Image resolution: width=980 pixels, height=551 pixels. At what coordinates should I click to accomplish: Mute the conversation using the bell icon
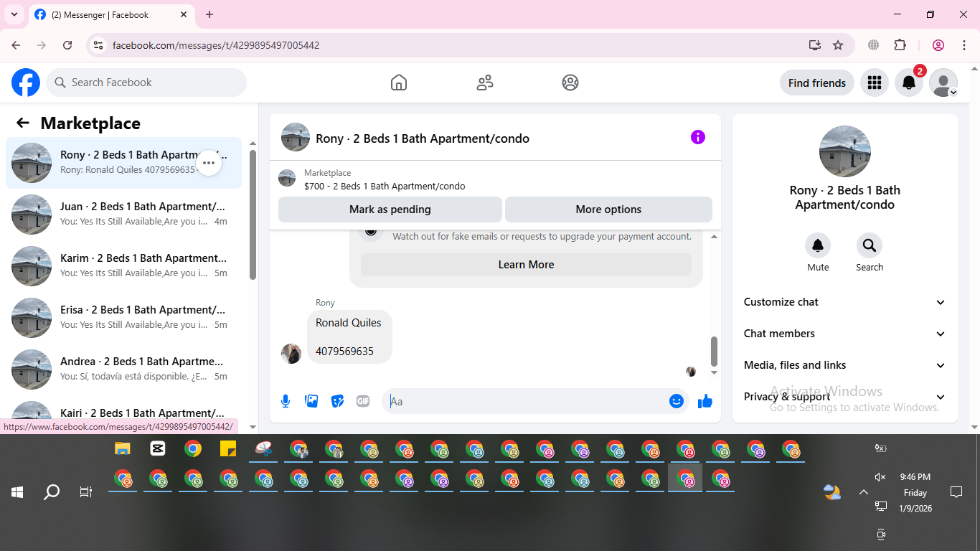click(818, 245)
